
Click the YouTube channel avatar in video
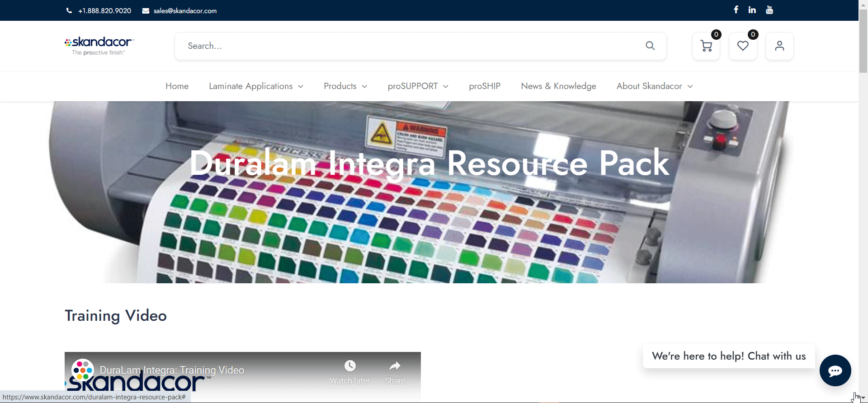click(83, 370)
